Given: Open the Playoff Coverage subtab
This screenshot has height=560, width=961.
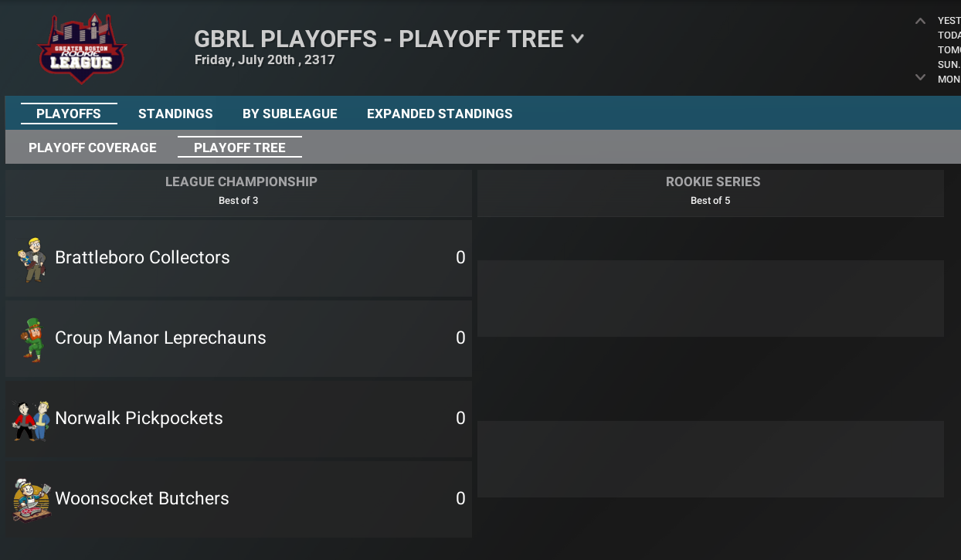Looking at the screenshot, I should 93,148.
